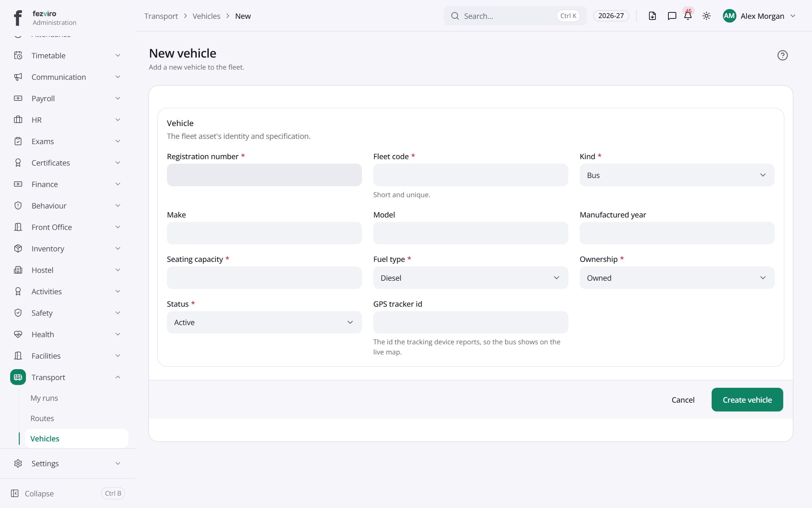This screenshot has height=508, width=812.
Task: Go to Transport breadcrumb
Action: pos(161,16)
